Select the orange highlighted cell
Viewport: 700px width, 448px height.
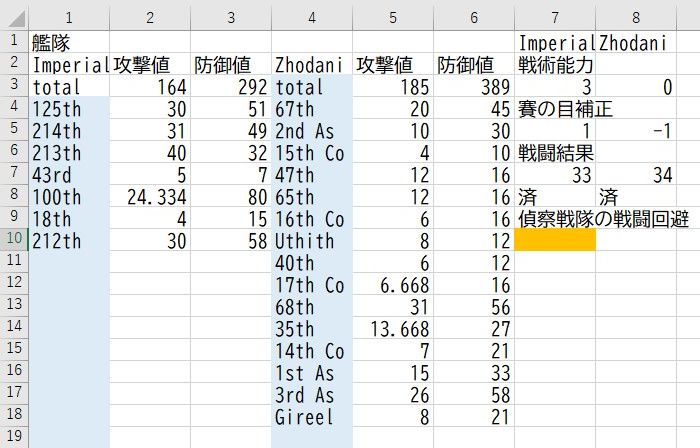click(x=555, y=240)
